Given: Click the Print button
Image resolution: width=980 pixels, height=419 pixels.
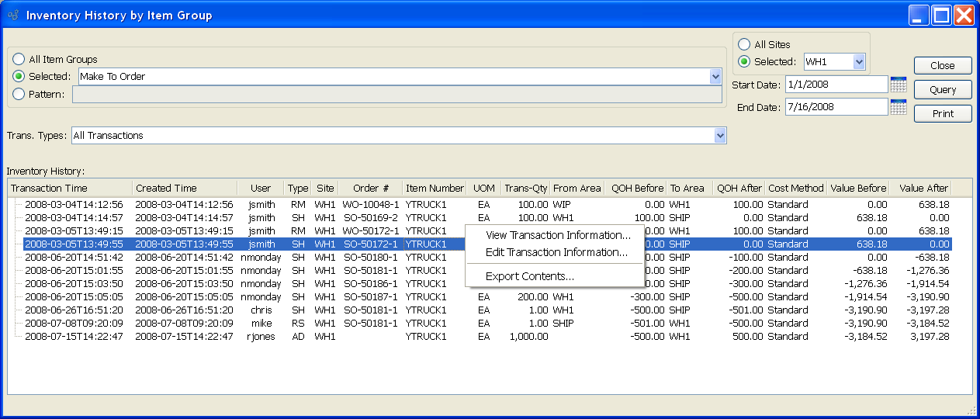Looking at the screenshot, I should tap(943, 114).
